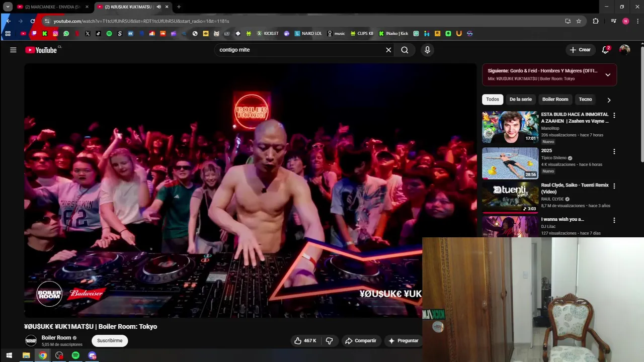This screenshot has height=362, width=644.
Task: Open the Chrome profile N avatar
Action: click(x=625, y=21)
